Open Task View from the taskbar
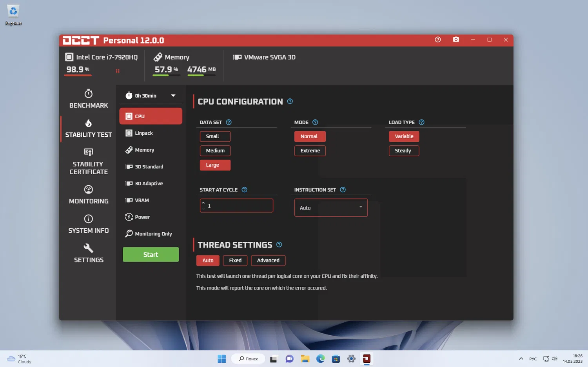This screenshot has height=367, width=588. [x=274, y=359]
